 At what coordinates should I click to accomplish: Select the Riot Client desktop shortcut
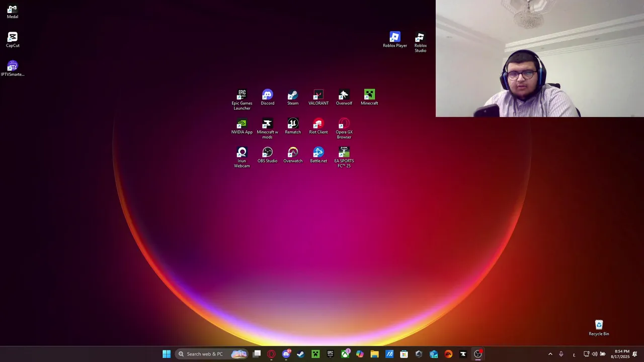tap(318, 126)
